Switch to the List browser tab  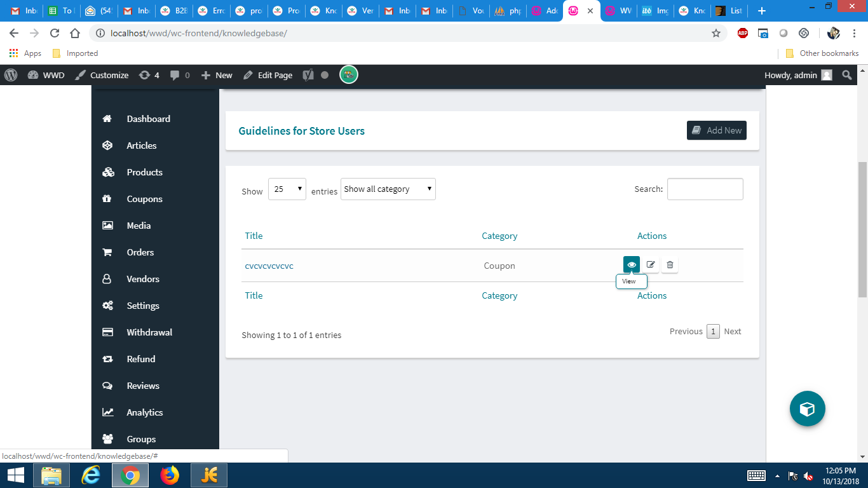[x=728, y=11]
